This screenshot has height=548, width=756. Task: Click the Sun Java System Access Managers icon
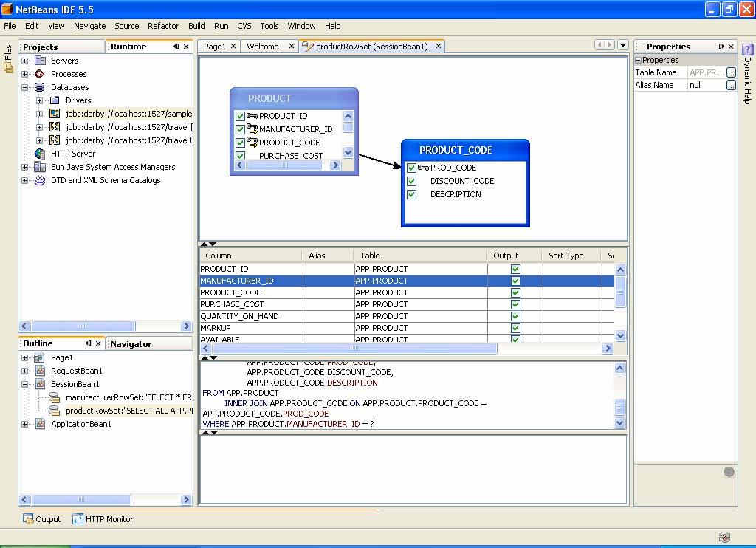(x=40, y=167)
